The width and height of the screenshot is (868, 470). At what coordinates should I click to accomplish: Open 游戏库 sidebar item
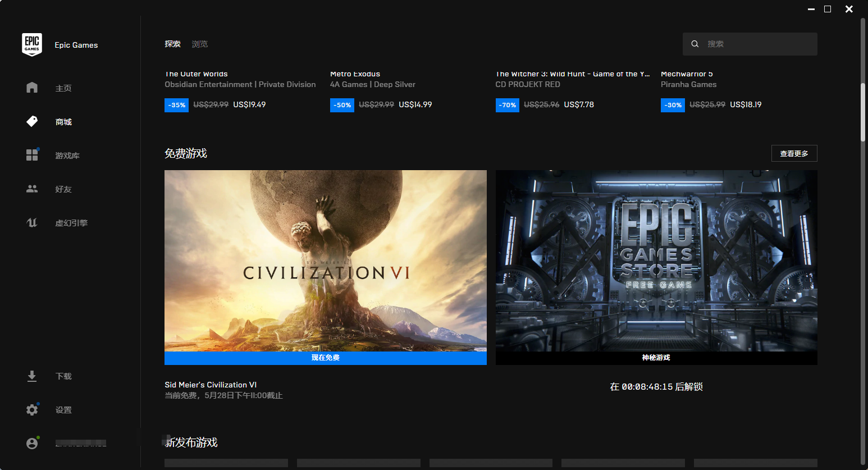67,156
